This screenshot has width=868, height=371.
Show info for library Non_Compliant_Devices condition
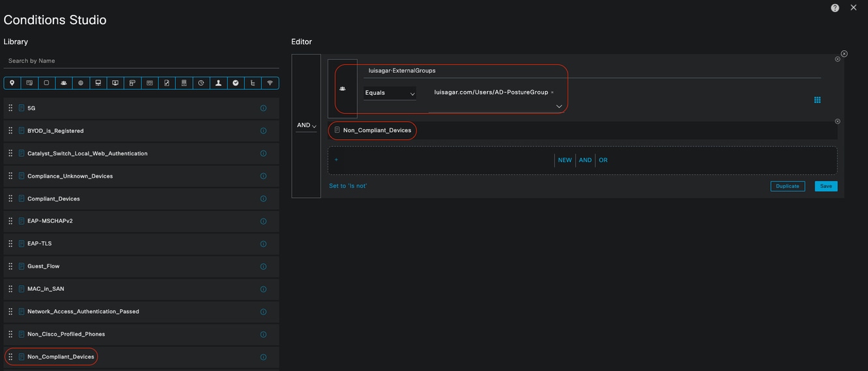(x=263, y=357)
